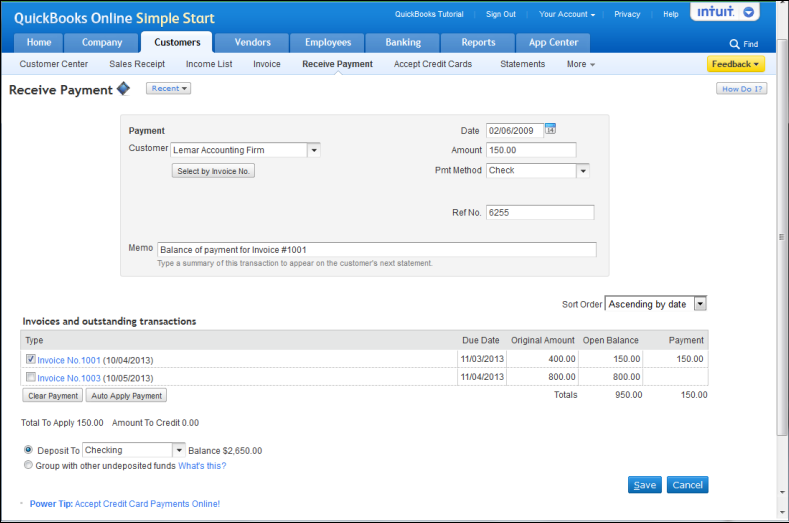Switch to the Home tab
The image size is (789, 523).
pos(39,43)
